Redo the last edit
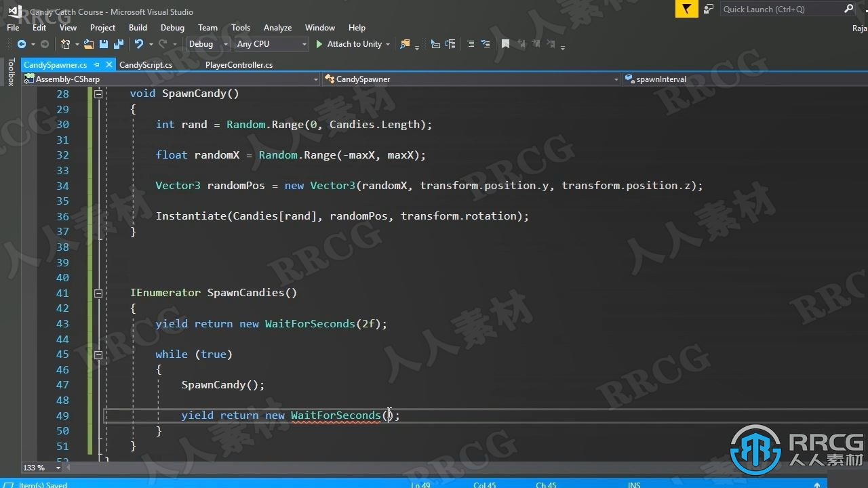Image resolution: width=868 pixels, height=488 pixels. [162, 44]
